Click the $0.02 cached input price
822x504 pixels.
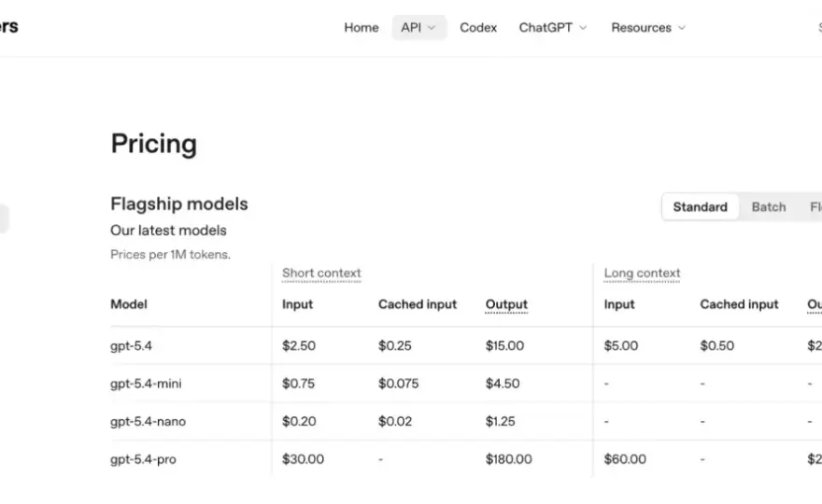[395, 421]
